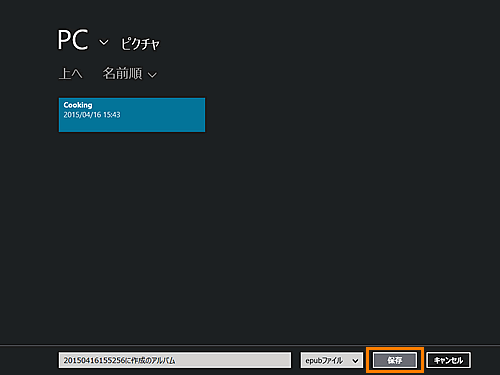
Task: Click the large PC title text
Action: (73, 40)
